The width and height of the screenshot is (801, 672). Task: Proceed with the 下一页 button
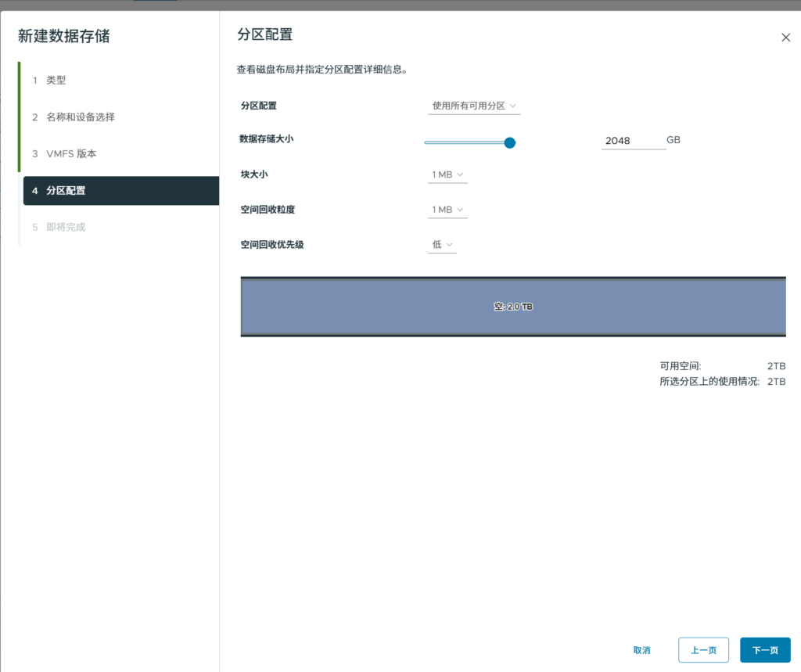[764, 650]
